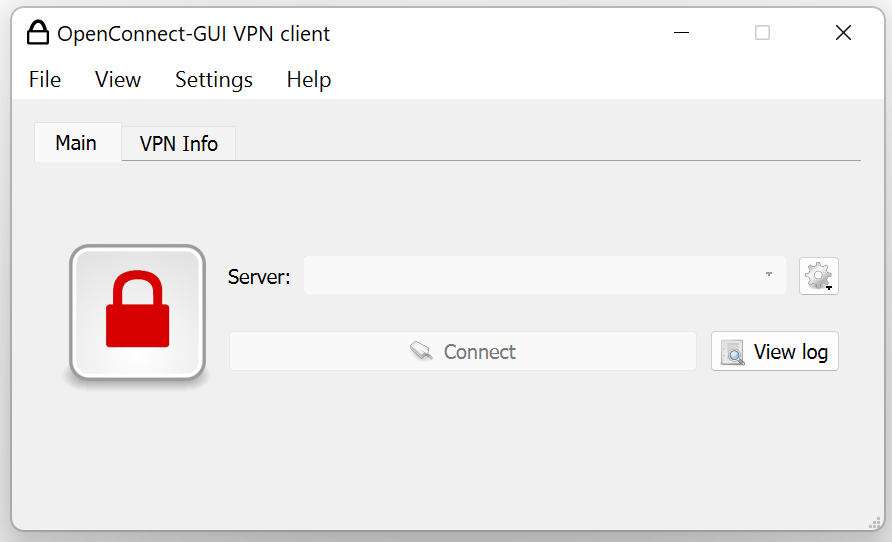Switch to the VPN Info tab
Screen dimensions: 892x542
click(x=179, y=144)
